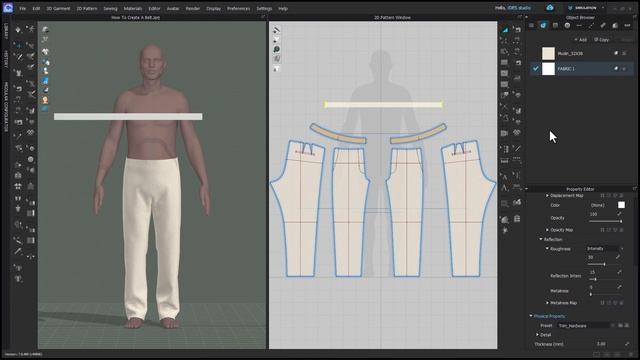Expand the Opacity Map section

tap(547, 230)
